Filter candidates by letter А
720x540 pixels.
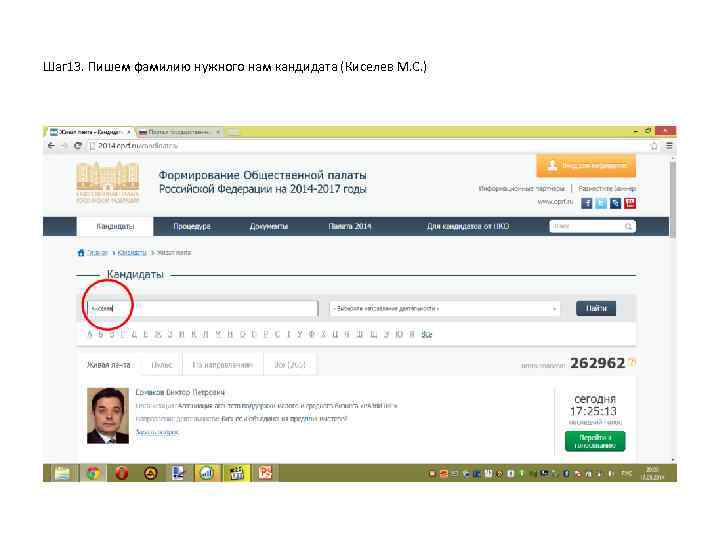point(90,334)
